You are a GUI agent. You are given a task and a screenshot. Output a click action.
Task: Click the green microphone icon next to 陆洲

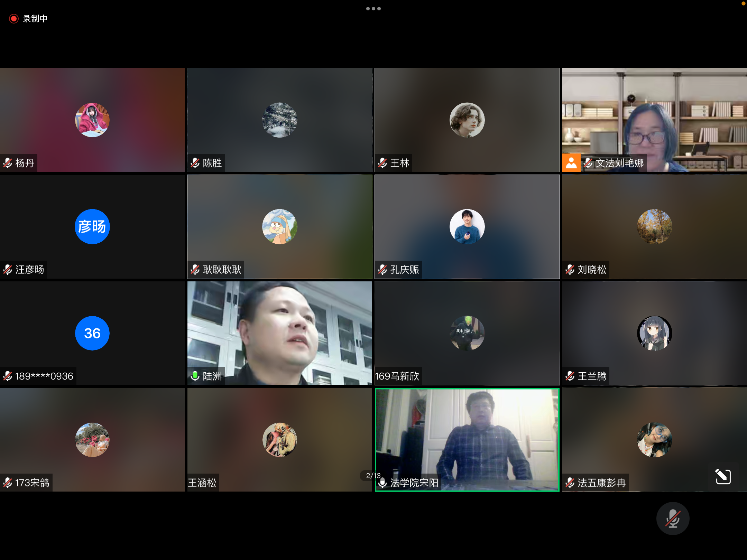(195, 376)
